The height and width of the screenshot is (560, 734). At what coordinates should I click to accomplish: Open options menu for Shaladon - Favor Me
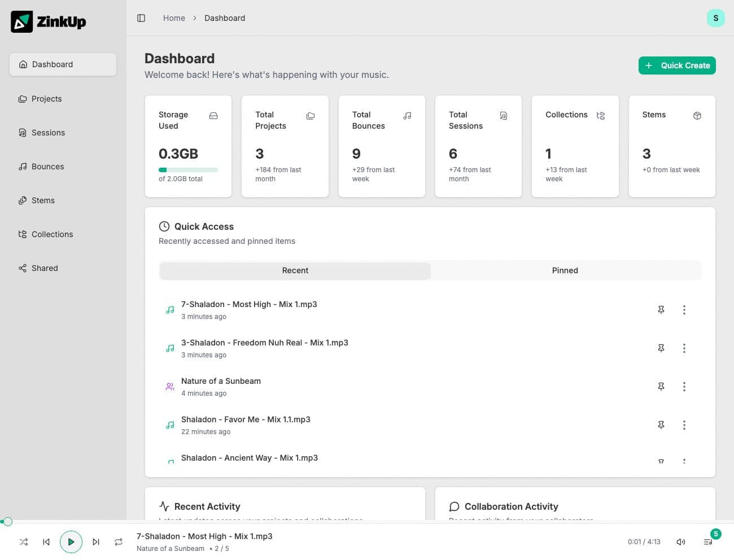point(684,425)
